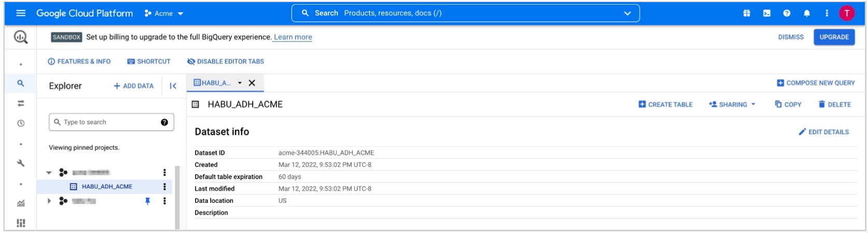Open the Sharing dropdown menu
Image resolution: width=868 pixels, height=233 pixels.
(x=732, y=105)
